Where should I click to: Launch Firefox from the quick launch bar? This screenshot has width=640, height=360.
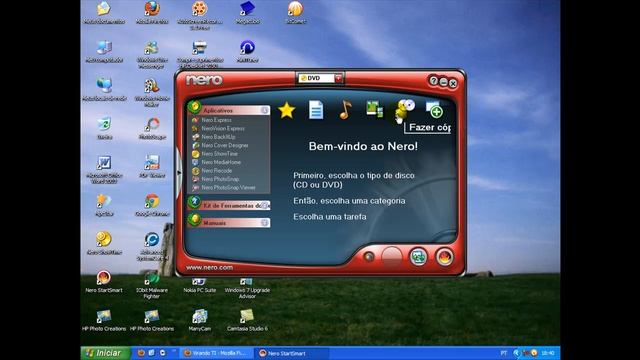coord(141,353)
